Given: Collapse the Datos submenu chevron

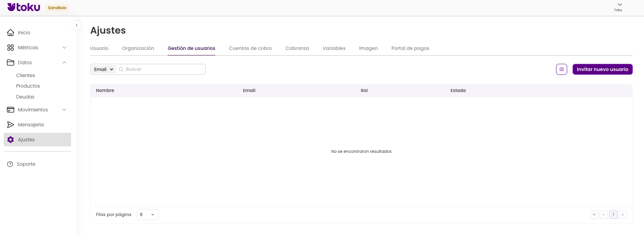Looking at the screenshot, I should pos(64,62).
